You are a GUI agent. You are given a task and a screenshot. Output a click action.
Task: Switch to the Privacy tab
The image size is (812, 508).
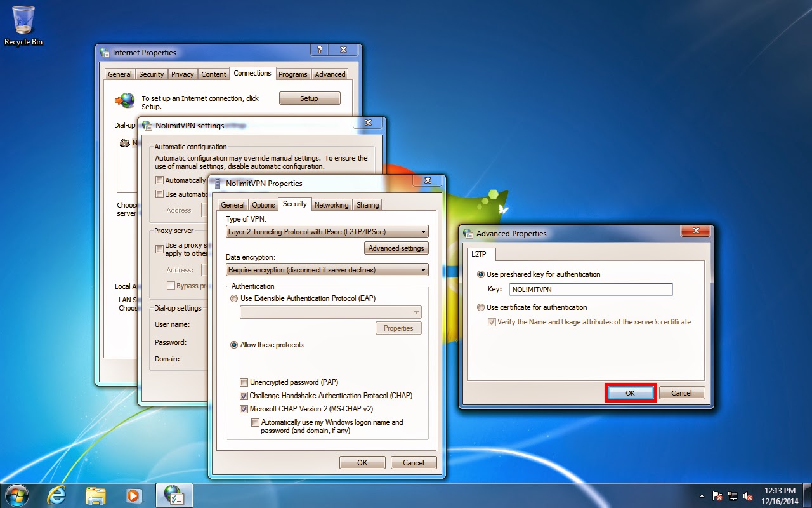click(x=183, y=74)
